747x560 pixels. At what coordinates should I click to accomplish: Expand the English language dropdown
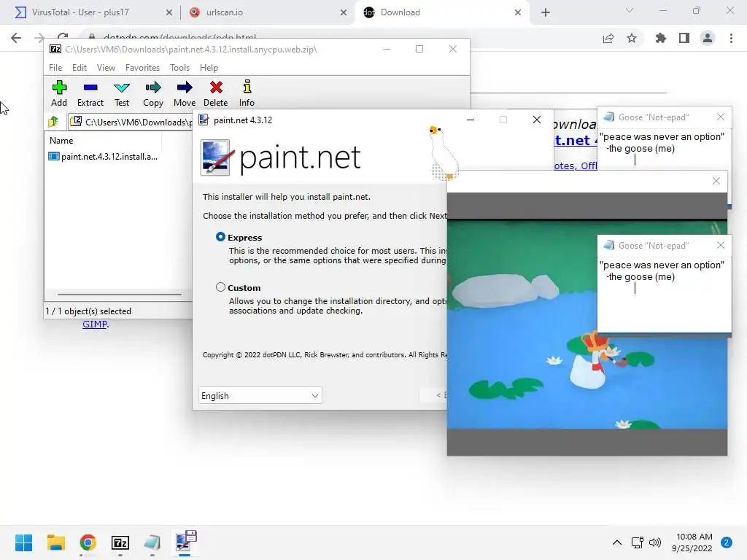[260, 395]
